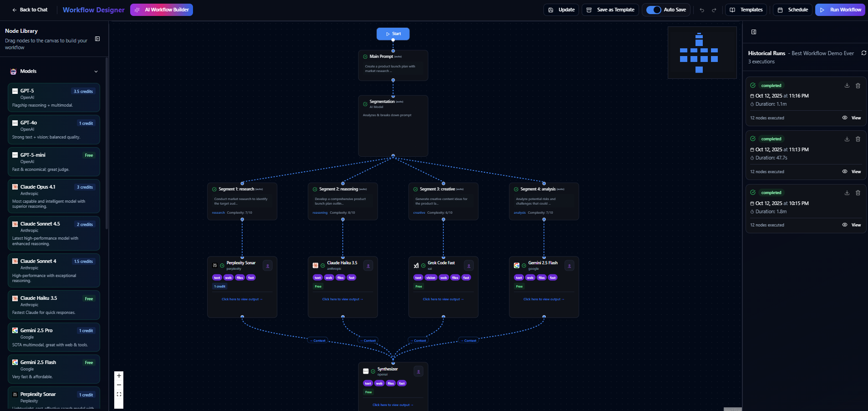Click Save as Template
This screenshot has width=868, height=411.
tap(610, 10)
